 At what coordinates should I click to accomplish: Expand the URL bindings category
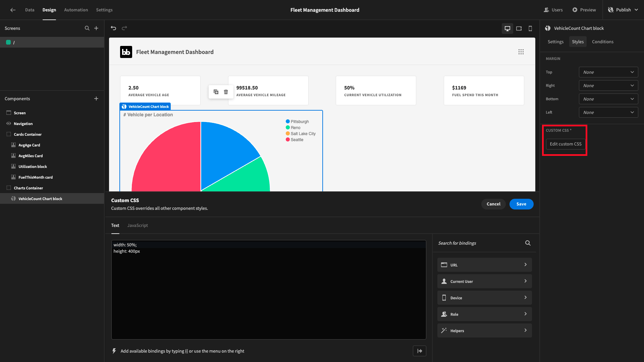pos(484,265)
